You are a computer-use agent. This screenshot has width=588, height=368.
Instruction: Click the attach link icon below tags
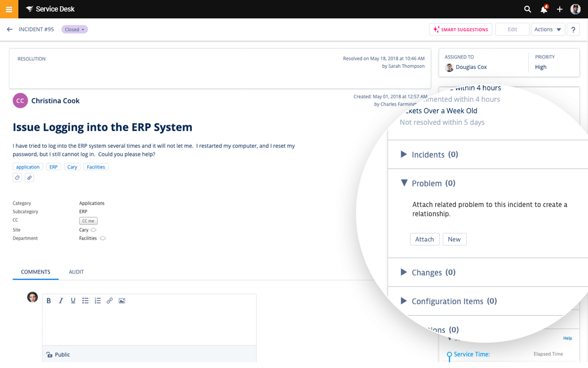tap(29, 178)
